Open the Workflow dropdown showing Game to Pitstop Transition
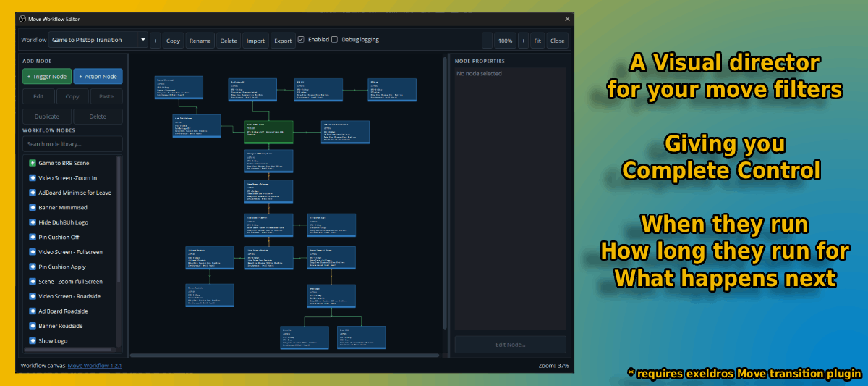868x386 pixels. [98, 40]
